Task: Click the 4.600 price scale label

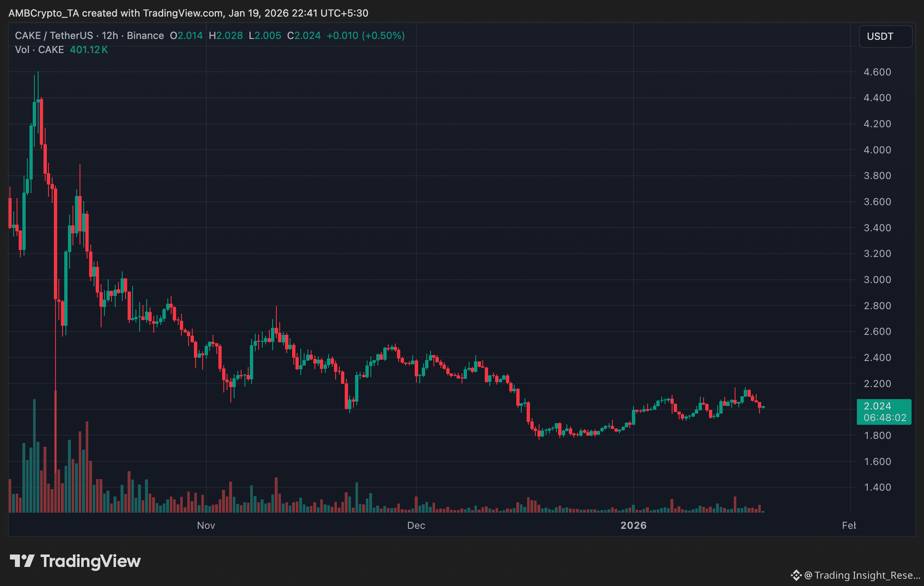Action: tap(877, 72)
